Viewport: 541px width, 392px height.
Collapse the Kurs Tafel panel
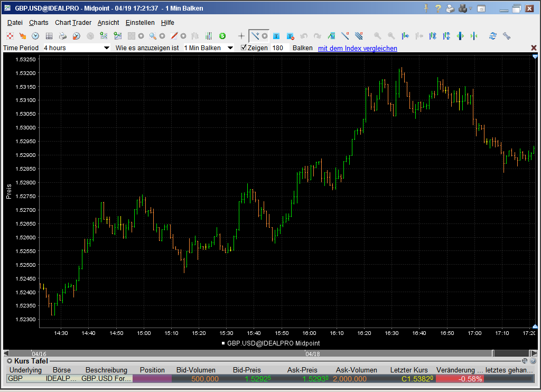pyautogui.click(x=9, y=360)
